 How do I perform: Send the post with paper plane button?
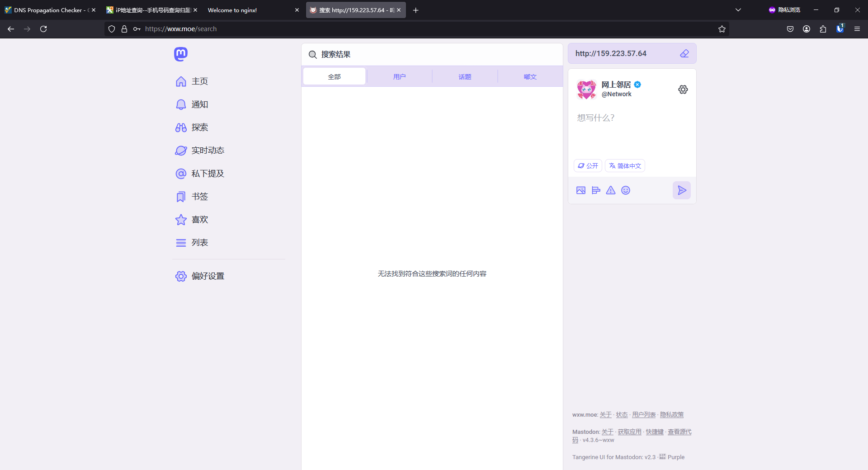pos(681,190)
